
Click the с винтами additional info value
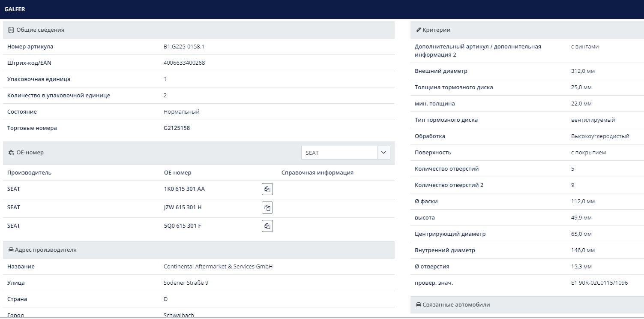pyautogui.click(x=585, y=46)
